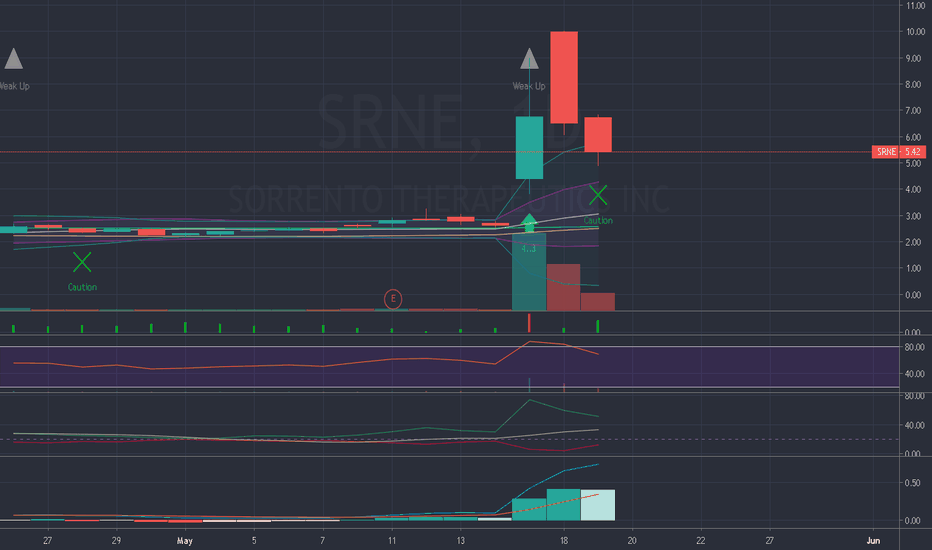Click date label 7 on the time axis
This screenshot has width=932, height=550.
point(323,540)
